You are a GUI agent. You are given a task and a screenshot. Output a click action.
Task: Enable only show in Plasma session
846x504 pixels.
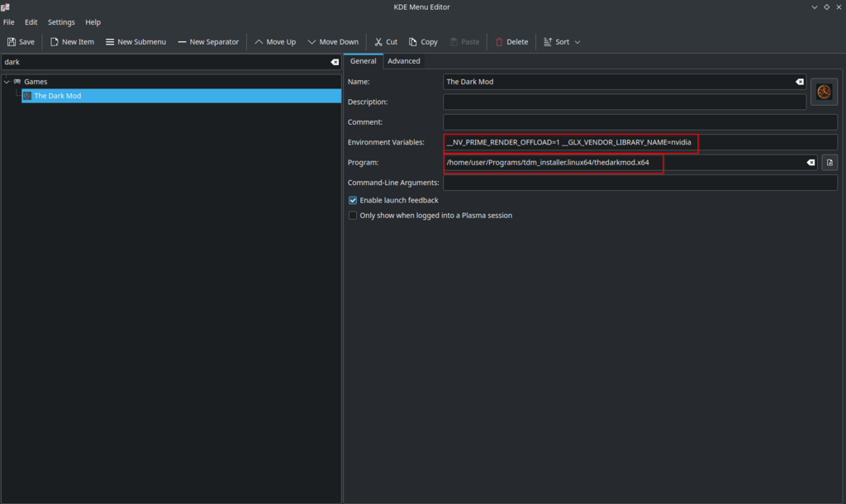tap(353, 216)
